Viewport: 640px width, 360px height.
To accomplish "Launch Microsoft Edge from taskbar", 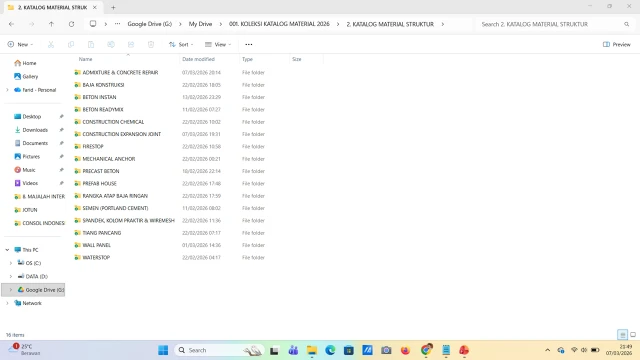I will (x=330, y=350).
